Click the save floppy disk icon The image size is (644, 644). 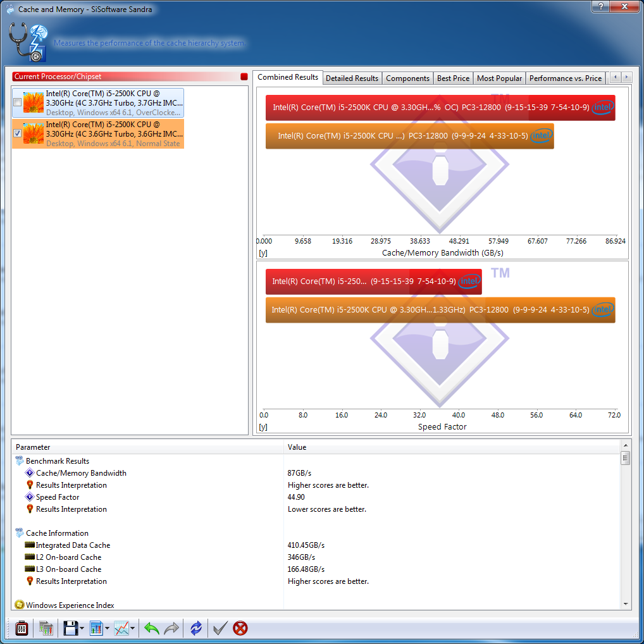70,628
